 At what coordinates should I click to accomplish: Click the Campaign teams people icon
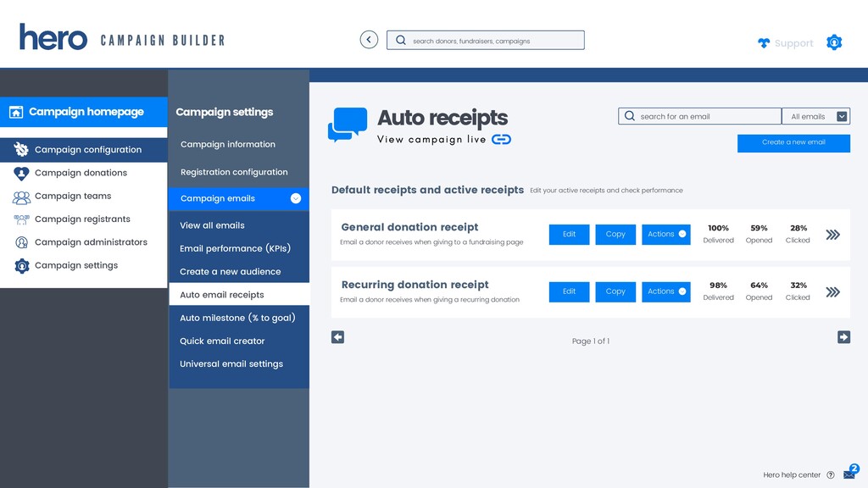tap(21, 197)
